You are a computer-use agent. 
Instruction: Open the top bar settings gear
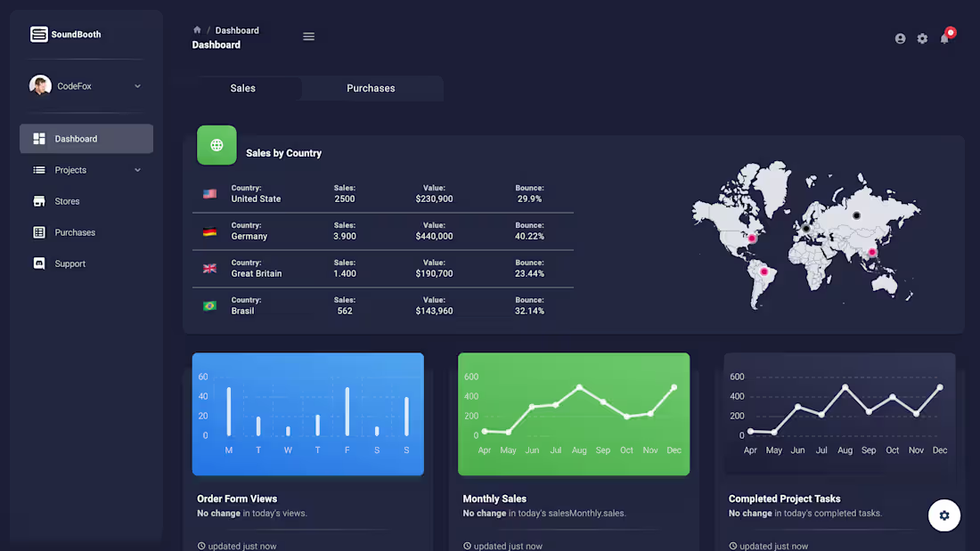point(922,38)
